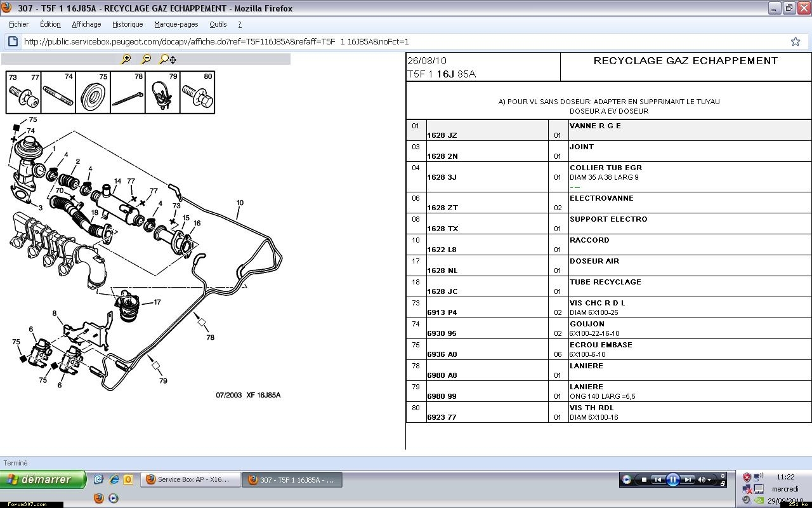The width and height of the screenshot is (812, 508).
Task: Stop playback in media player toolbar
Action: (644, 479)
